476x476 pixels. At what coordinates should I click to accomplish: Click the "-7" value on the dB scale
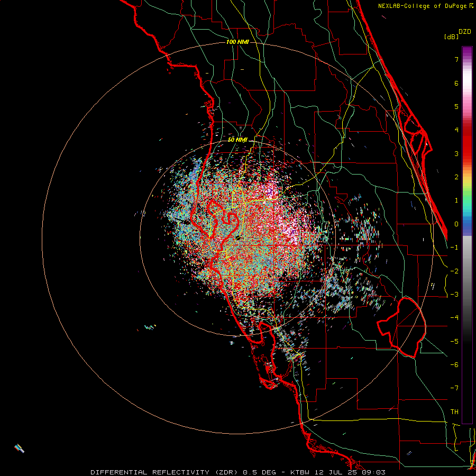click(x=454, y=388)
